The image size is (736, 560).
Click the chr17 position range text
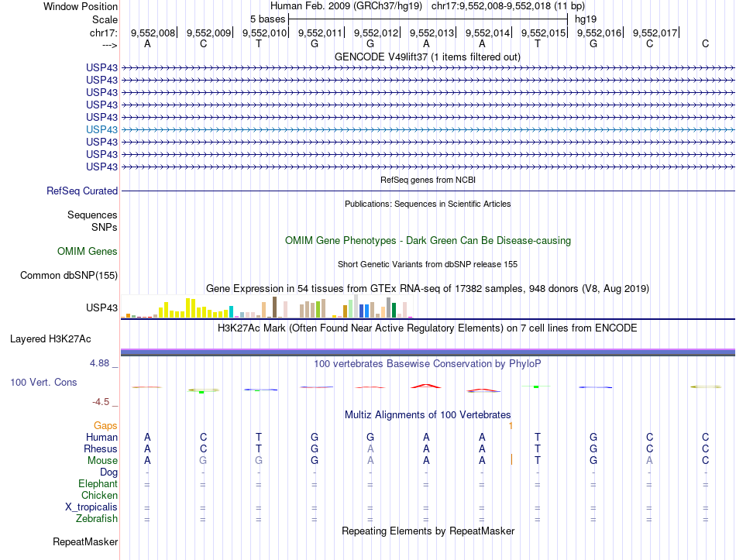(x=508, y=6)
